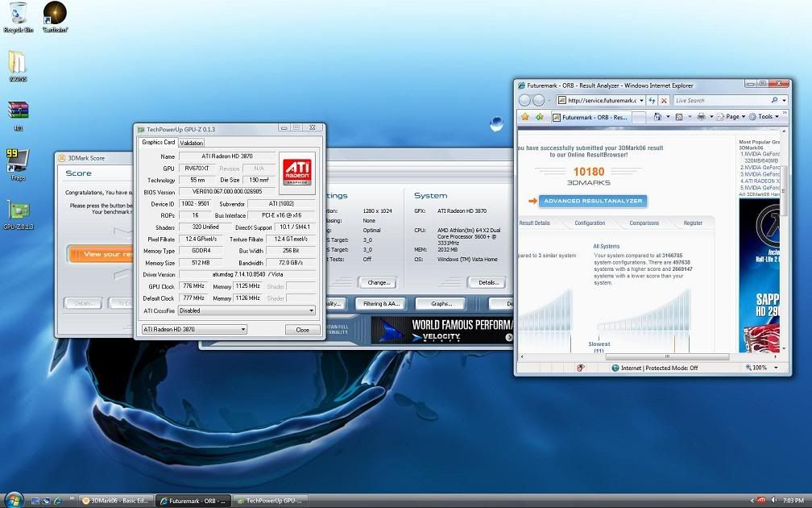Expand the Print button dropdown arrow
Screen dimensions: 812x508
[x=711, y=117]
